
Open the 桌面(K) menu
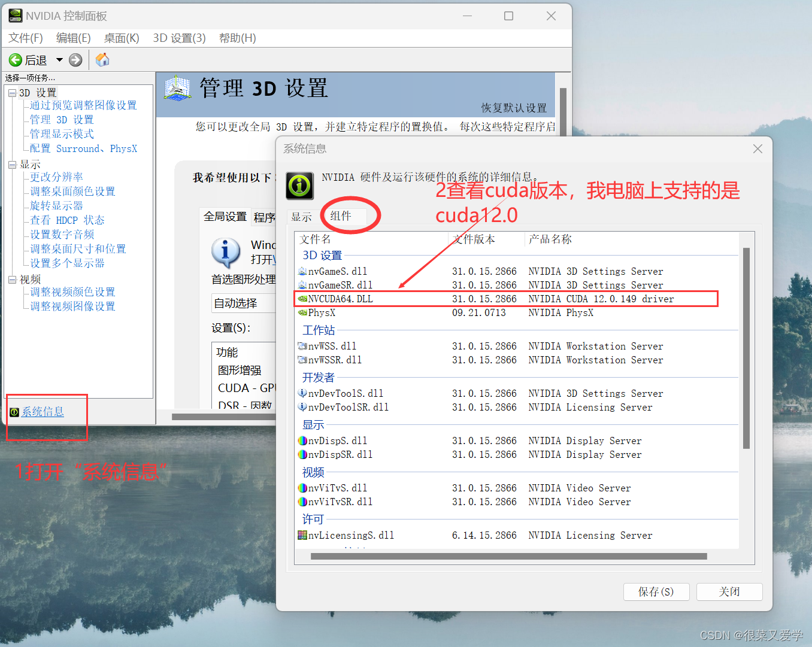click(122, 38)
